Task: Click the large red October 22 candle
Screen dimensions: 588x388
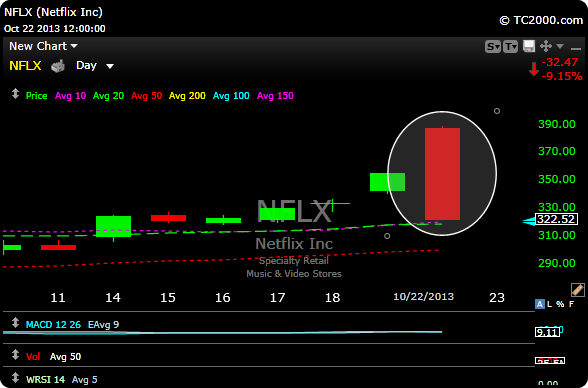Action: (x=442, y=174)
